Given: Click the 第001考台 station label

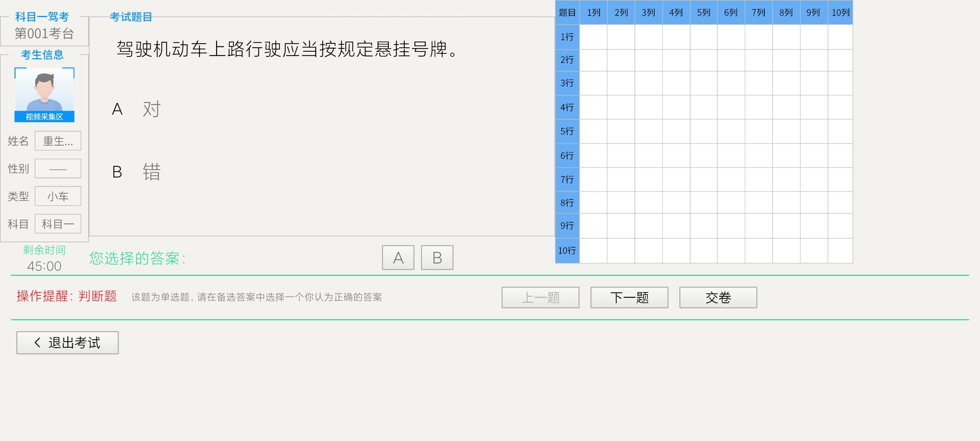Looking at the screenshot, I should 44,34.
